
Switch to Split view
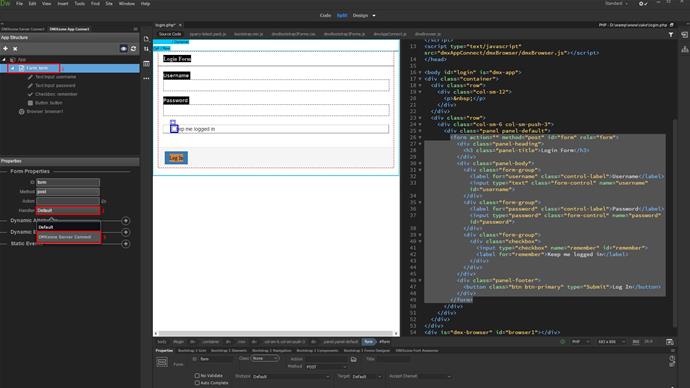pyautogui.click(x=342, y=15)
